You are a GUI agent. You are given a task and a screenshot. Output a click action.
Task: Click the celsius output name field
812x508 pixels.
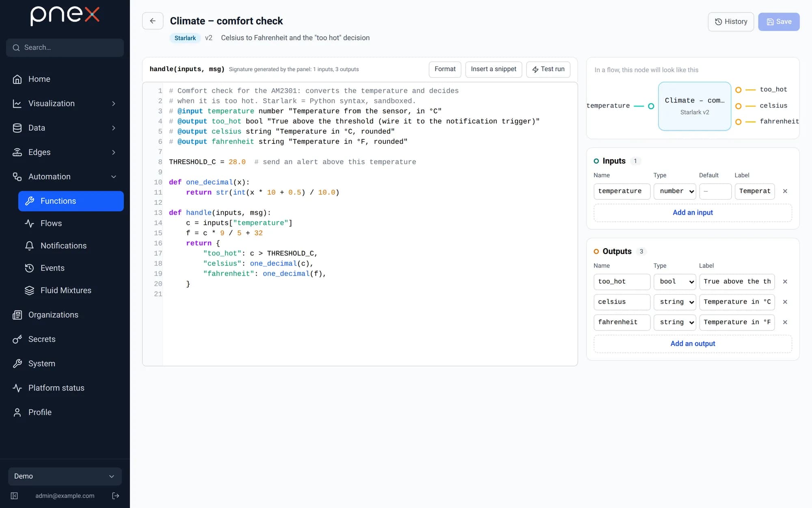pyautogui.click(x=622, y=302)
